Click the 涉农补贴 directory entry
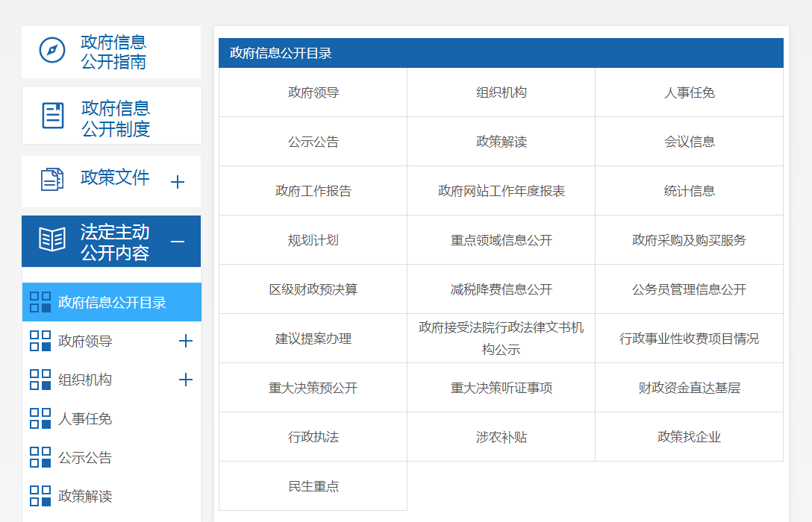The image size is (812, 522). coord(501,437)
